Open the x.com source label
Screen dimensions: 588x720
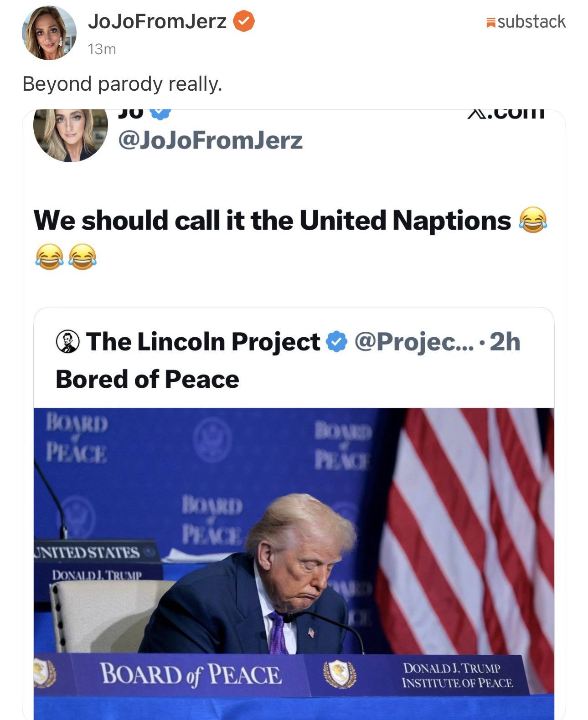tap(506, 114)
